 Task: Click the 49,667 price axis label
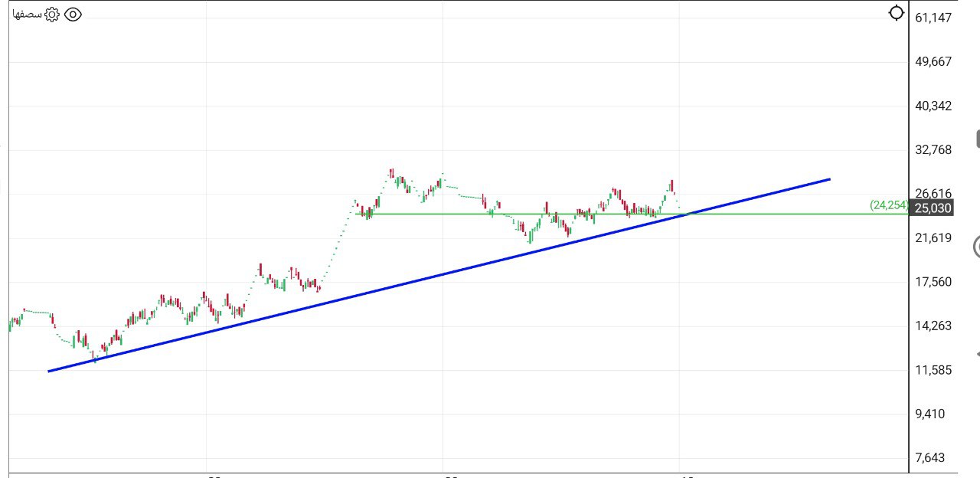[x=933, y=61]
